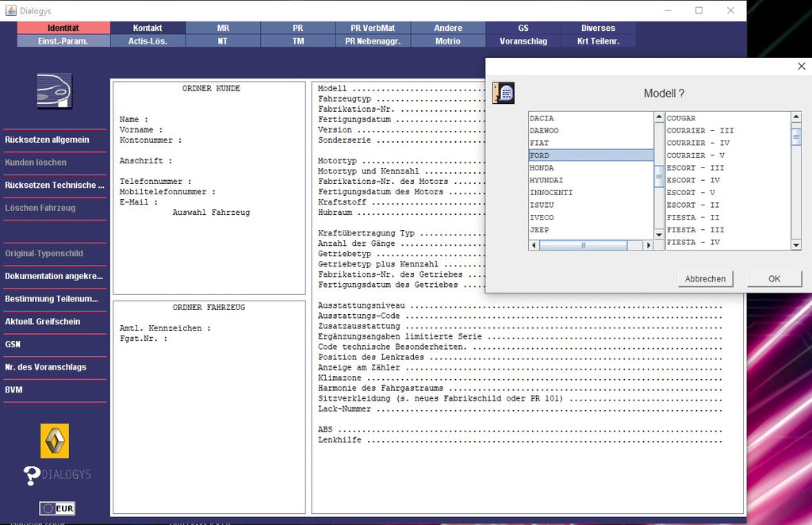The height and width of the screenshot is (525, 812).
Task: Click the Renault diamond logo
Action: pyautogui.click(x=55, y=441)
